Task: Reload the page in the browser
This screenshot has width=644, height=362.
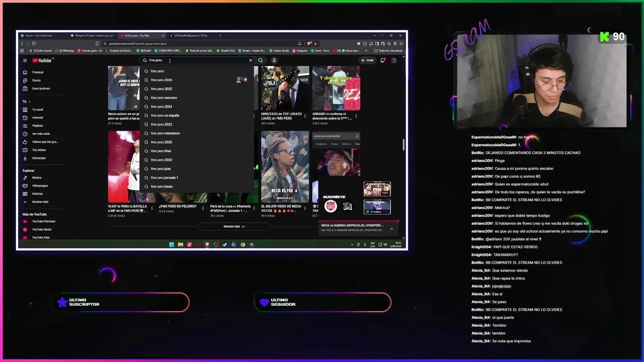Action: 34,43
